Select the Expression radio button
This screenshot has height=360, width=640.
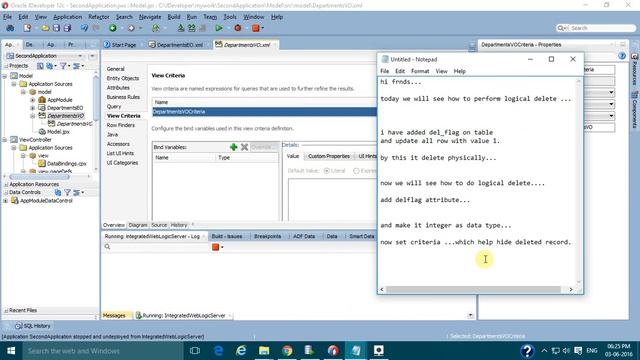point(356,171)
